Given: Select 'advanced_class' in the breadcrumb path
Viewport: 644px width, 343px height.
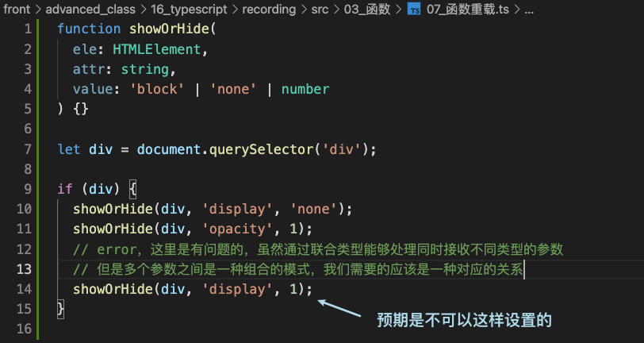Looking at the screenshot, I should 90,10.
